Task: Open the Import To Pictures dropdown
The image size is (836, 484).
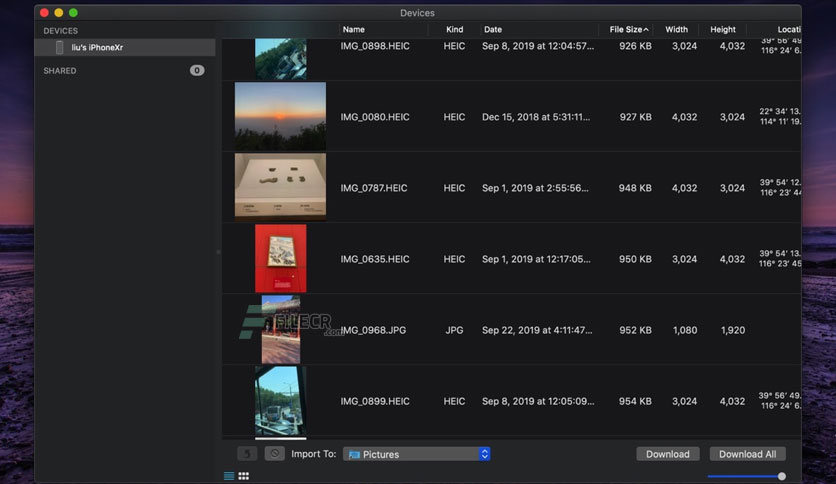Action: click(416, 454)
